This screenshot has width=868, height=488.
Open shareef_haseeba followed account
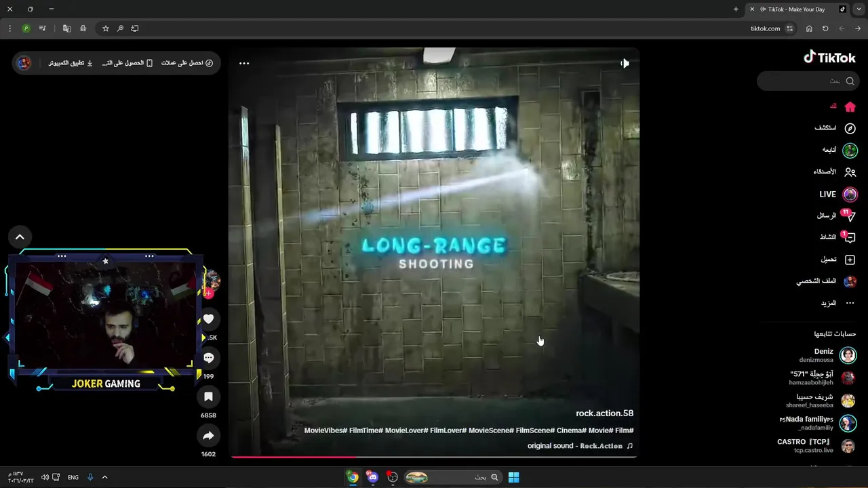(x=821, y=401)
